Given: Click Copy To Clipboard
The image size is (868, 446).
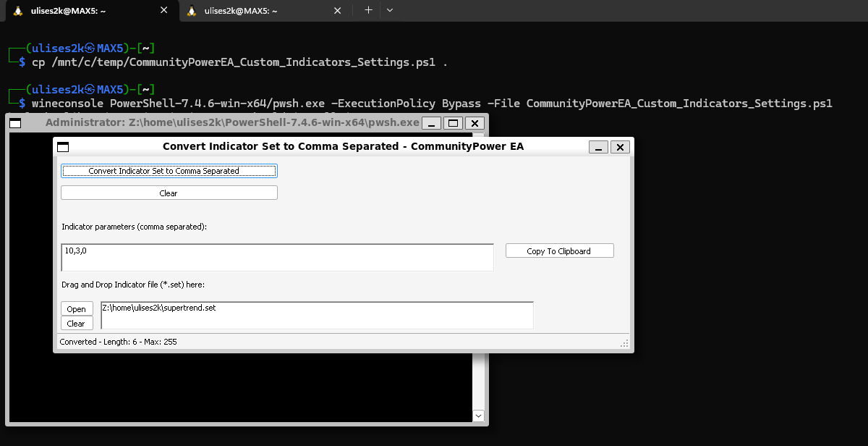Looking at the screenshot, I should pyautogui.click(x=560, y=251).
